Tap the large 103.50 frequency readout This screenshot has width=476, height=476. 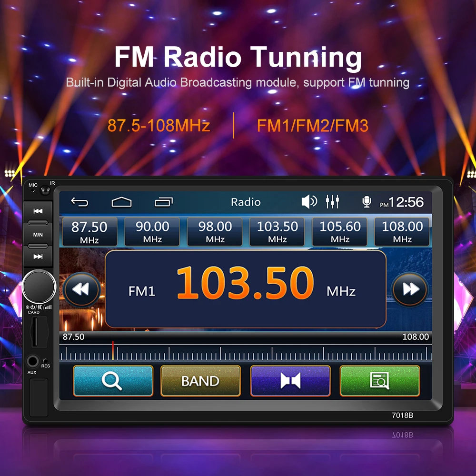pos(245,283)
